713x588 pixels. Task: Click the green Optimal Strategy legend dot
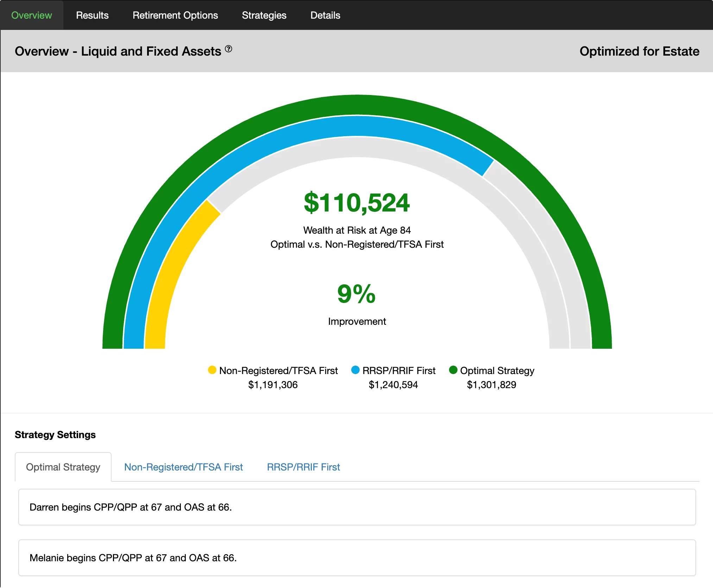[x=453, y=370]
